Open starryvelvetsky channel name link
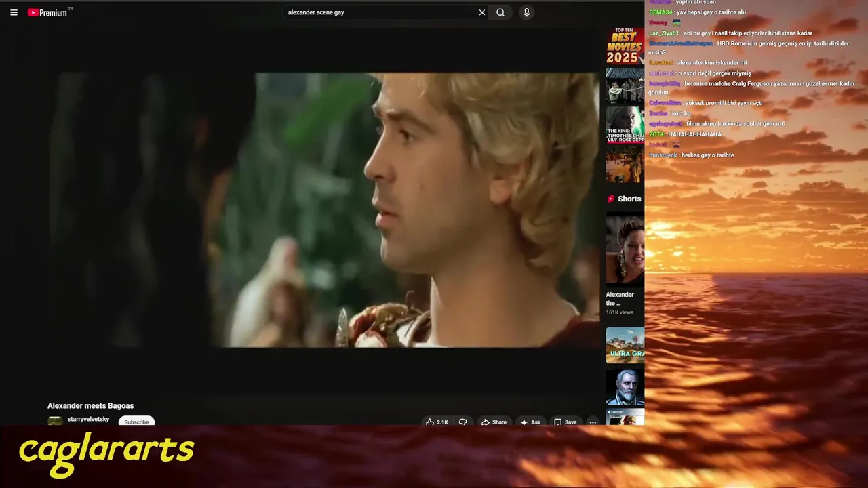 88,419
